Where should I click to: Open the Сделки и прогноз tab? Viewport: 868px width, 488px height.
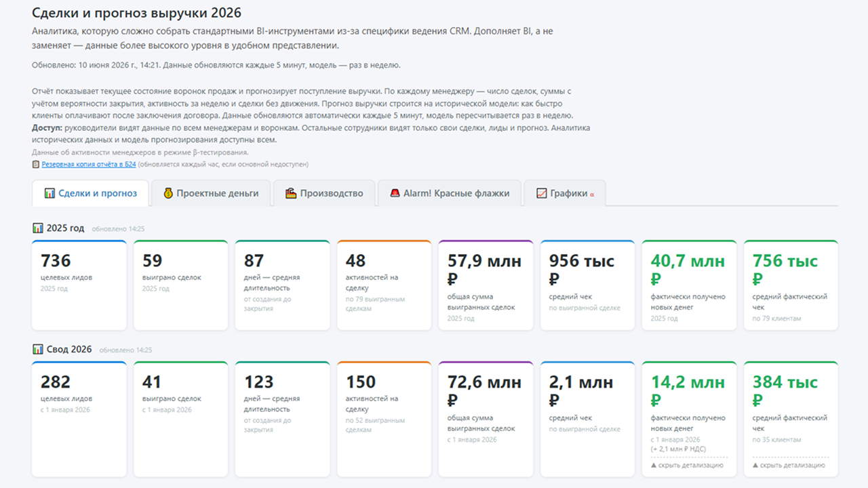click(90, 193)
